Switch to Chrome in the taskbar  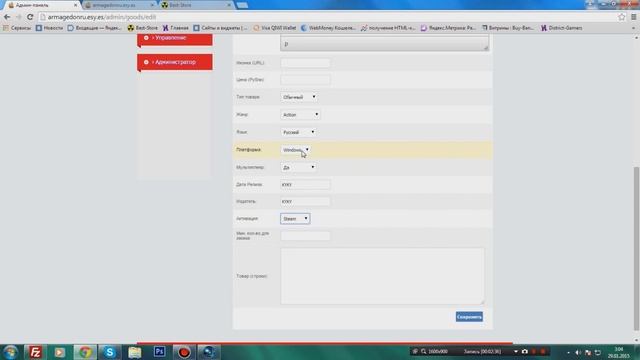pyautogui.click(x=85, y=352)
